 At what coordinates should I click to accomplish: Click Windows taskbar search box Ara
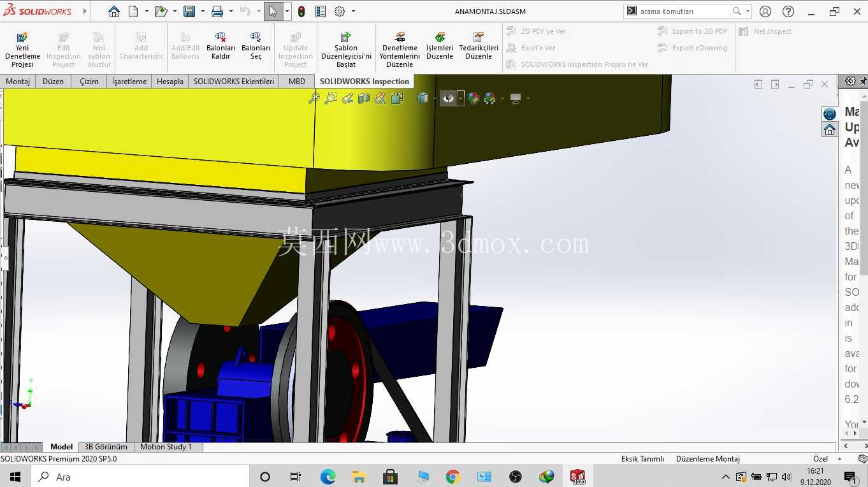tap(140, 476)
